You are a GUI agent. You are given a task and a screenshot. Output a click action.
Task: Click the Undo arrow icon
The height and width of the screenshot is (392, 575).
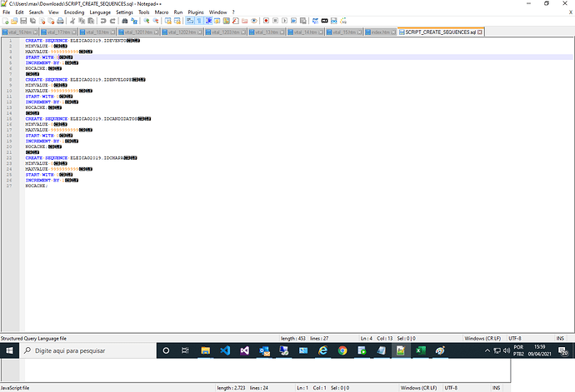pyautogui.click(x=103, y=21)
